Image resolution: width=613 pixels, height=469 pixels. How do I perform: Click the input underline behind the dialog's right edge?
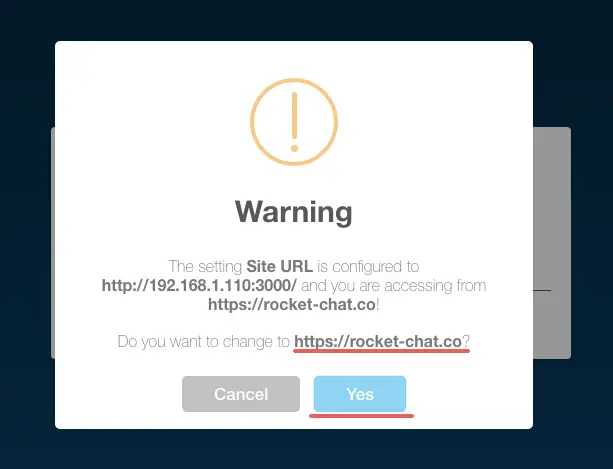coord(542,290)
